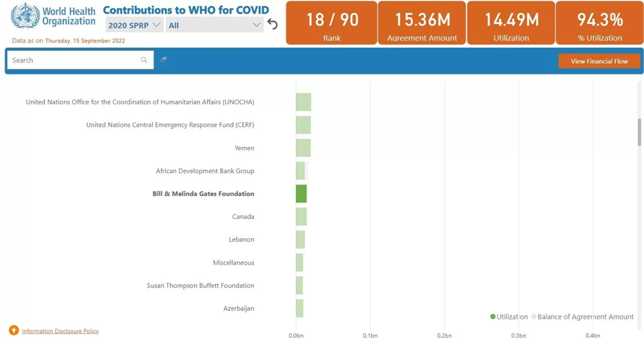Click the search magnifier icon

(x=144, y=60)
